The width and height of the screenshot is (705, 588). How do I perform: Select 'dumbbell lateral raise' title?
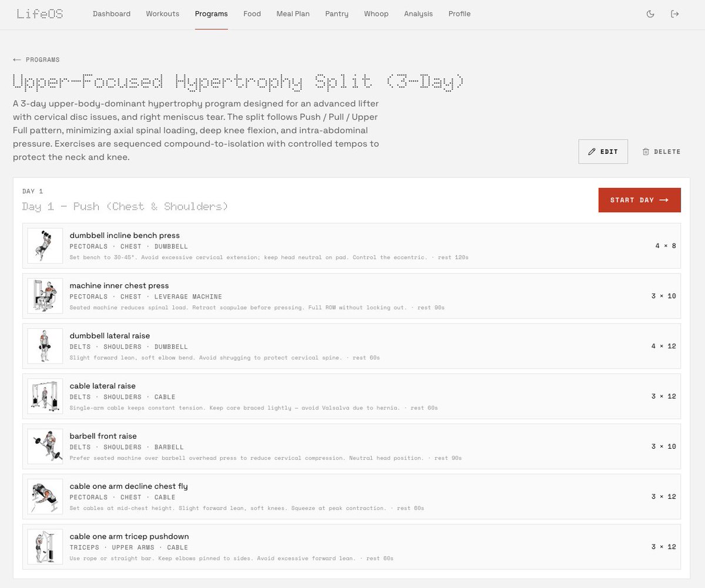(x=110, y=336)
